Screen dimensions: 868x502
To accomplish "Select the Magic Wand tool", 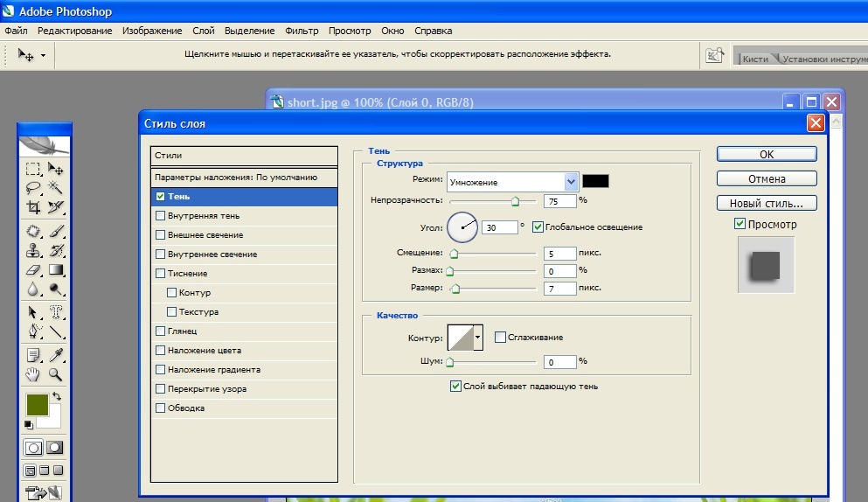I will pyautogui.click(x=56, y=188).
